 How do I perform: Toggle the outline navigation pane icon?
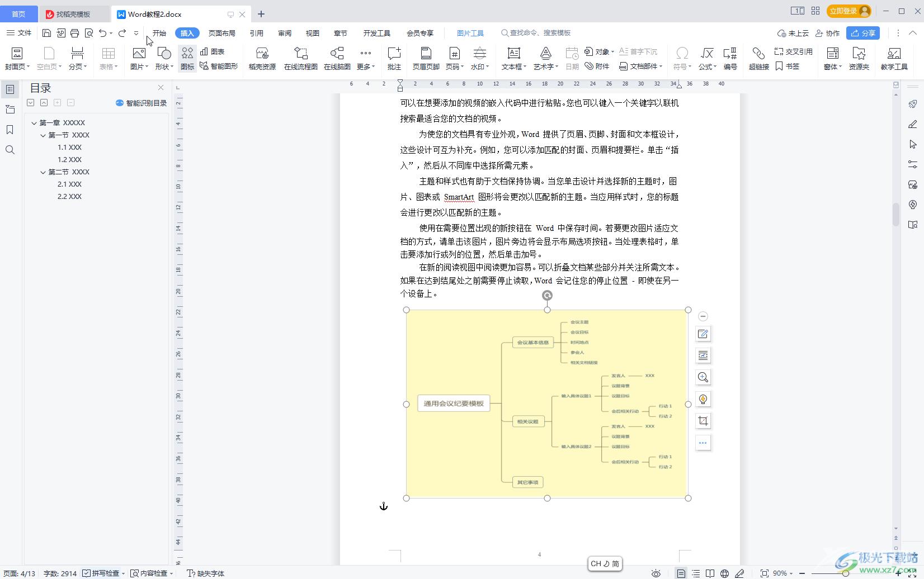[10, 89]
